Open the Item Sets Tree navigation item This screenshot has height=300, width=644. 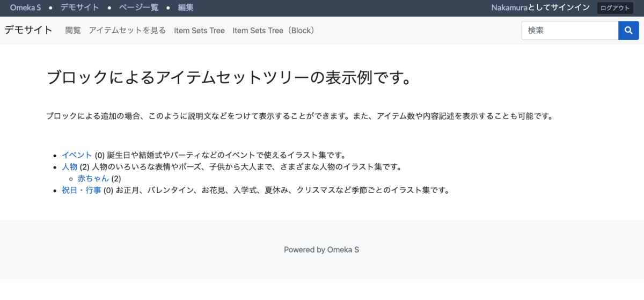199,31
